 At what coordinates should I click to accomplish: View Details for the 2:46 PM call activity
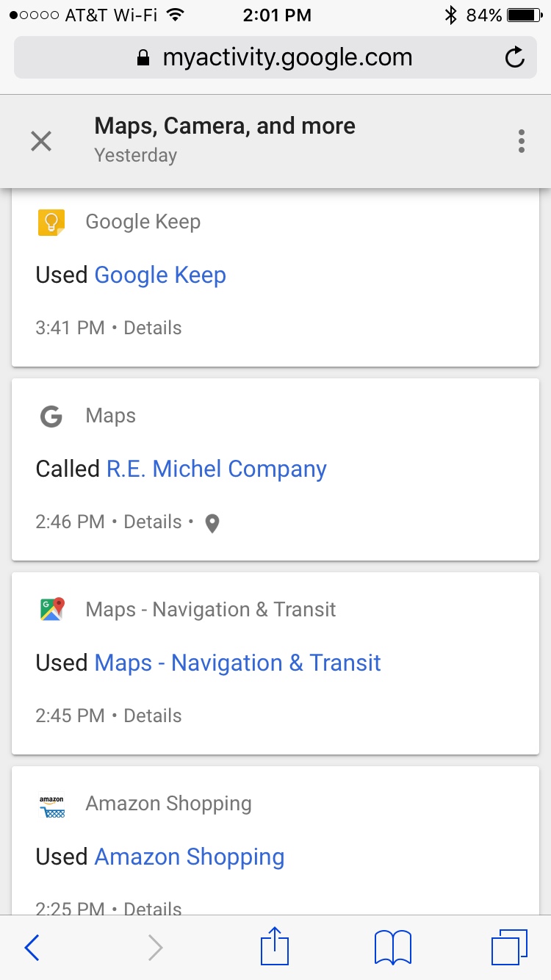click(152, 522)
